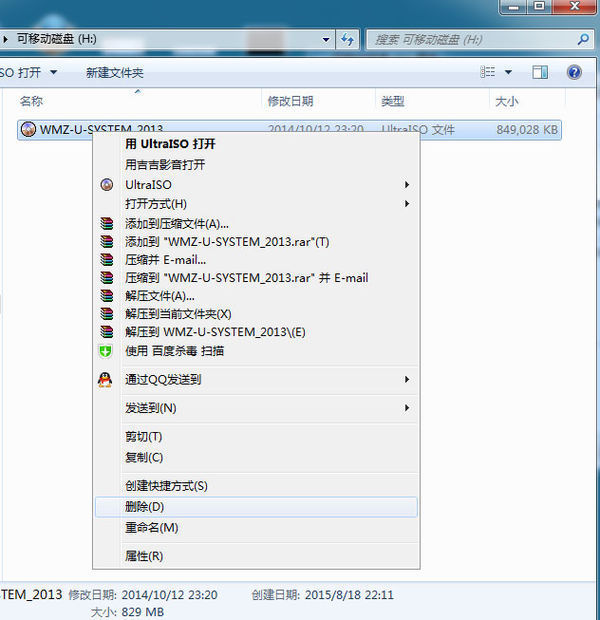Image resolution: width=600 pixels, height=620 pixels.
Task: Expand the 发送到(N) submenu arrow
Action: coord(407,408)
